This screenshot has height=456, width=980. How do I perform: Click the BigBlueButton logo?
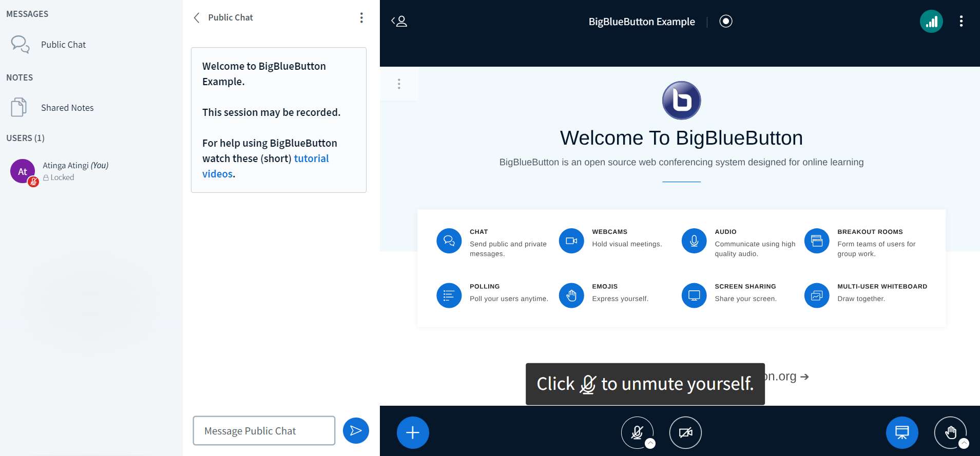coord(681,101)
